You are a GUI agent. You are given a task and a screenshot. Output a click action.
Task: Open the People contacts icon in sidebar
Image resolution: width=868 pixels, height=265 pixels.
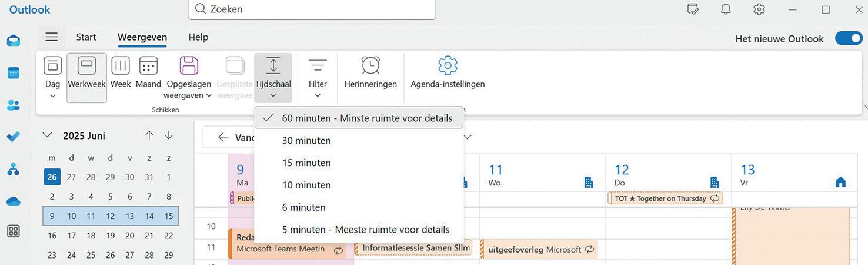[x=13, y=105]
